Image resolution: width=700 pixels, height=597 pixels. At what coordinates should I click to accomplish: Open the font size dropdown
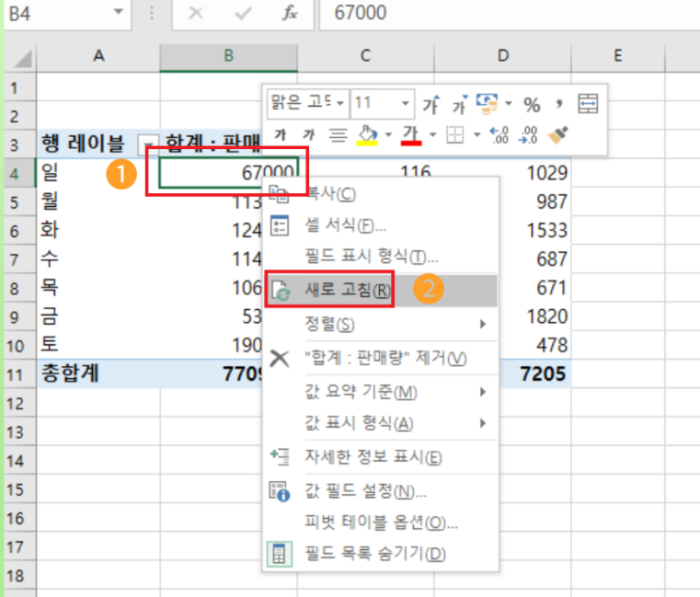point(406,103)
